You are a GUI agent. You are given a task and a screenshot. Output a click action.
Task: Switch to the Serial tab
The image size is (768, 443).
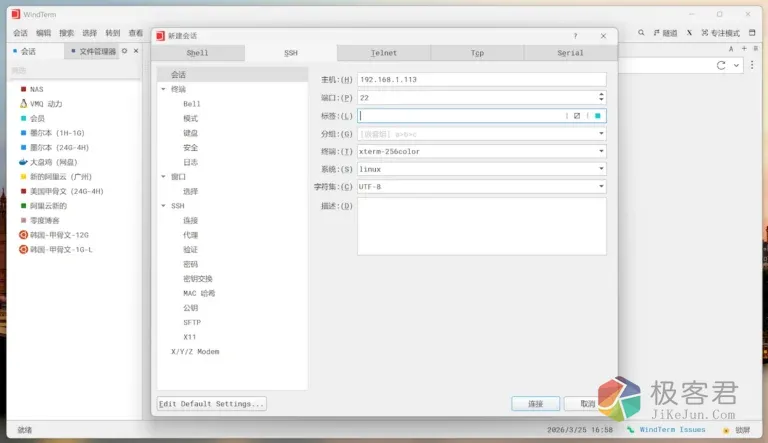point(570,53)
